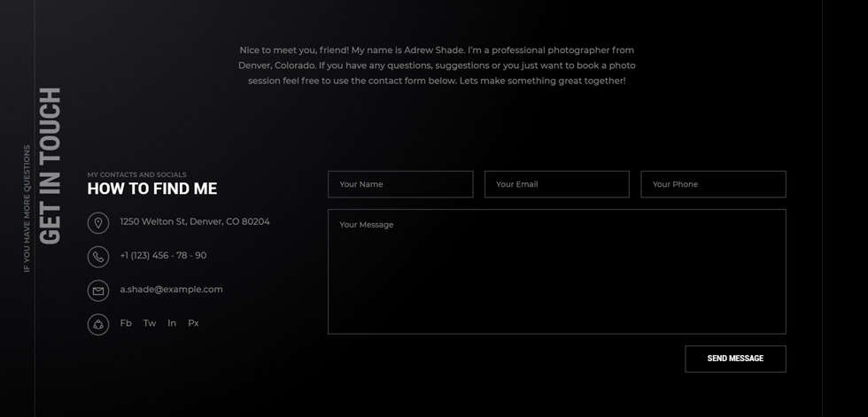Open the Fb social link

coord(126,323)
